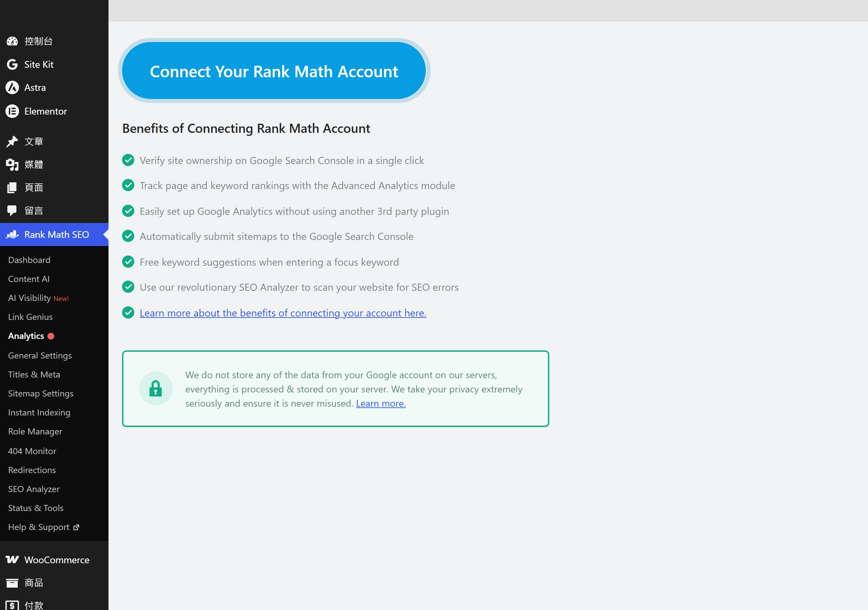Go to Content AI submenu
The width and height of the screenshot is (868, 610).
tap(29, 279)
